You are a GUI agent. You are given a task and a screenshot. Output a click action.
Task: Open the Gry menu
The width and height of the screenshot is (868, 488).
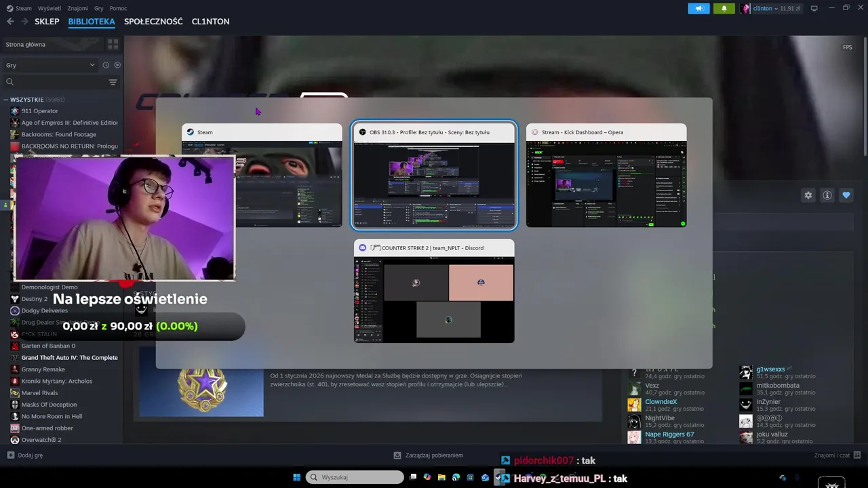[x=99, y=8]
